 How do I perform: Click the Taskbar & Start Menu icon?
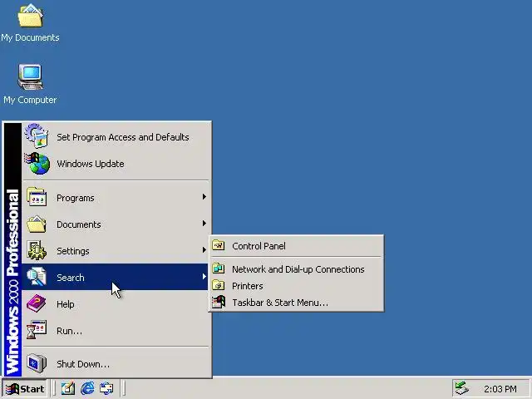(x=219, y=302)
